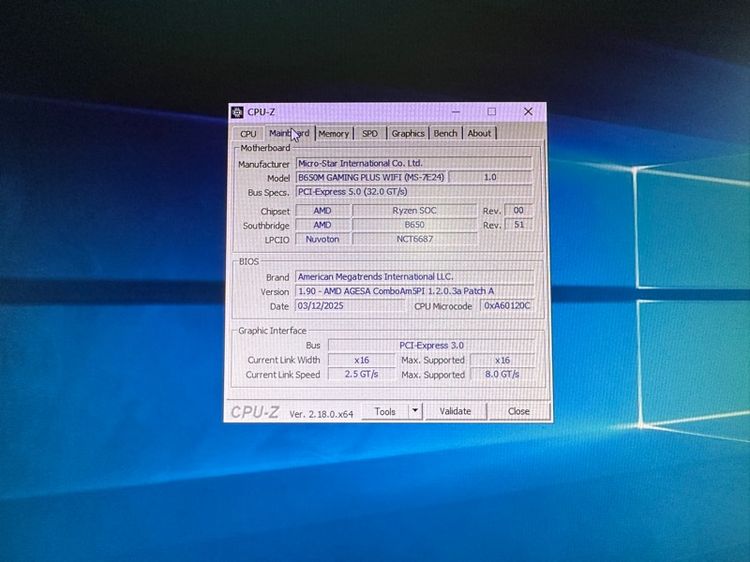Minimize the CPU-Z window
Image resolution: width=750 pixels, height=562 pixels.
point(455,112)
